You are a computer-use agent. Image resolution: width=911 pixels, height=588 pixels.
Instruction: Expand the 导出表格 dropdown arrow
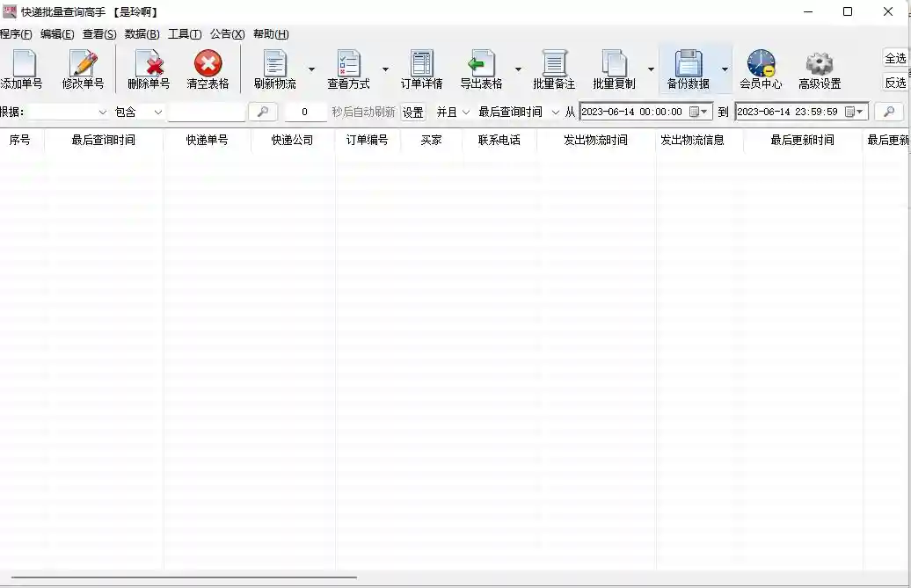[x=518, y=69]
